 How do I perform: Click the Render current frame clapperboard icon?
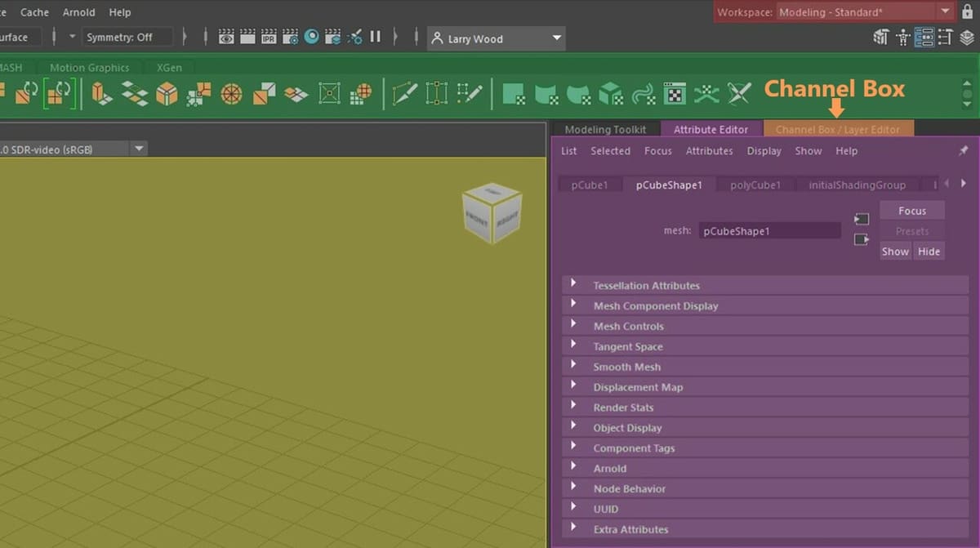tap(247, 37)
